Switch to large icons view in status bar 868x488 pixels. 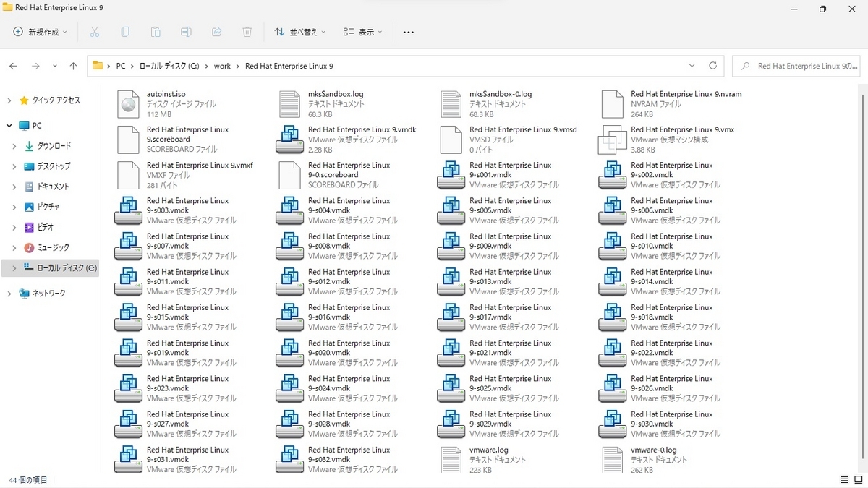point(858,480)
